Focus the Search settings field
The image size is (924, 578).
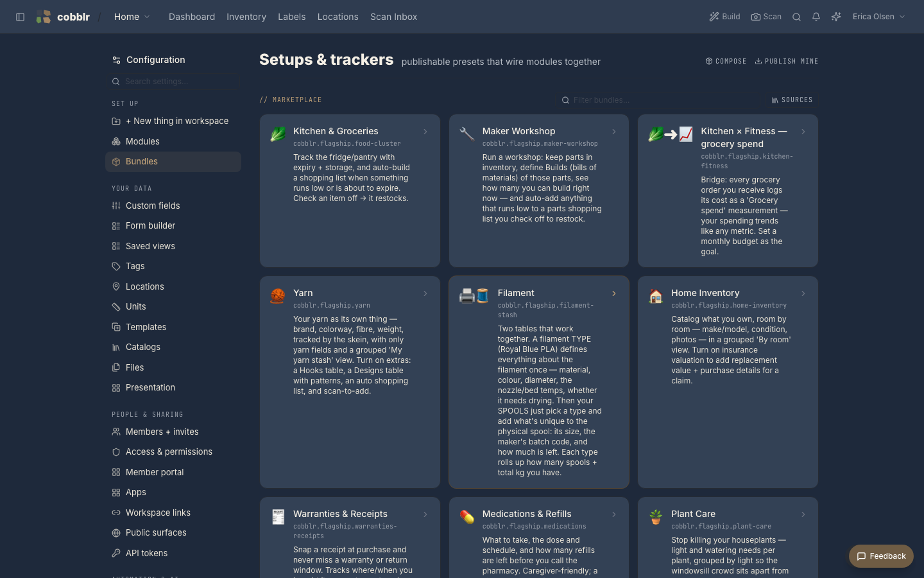[173, 82]
